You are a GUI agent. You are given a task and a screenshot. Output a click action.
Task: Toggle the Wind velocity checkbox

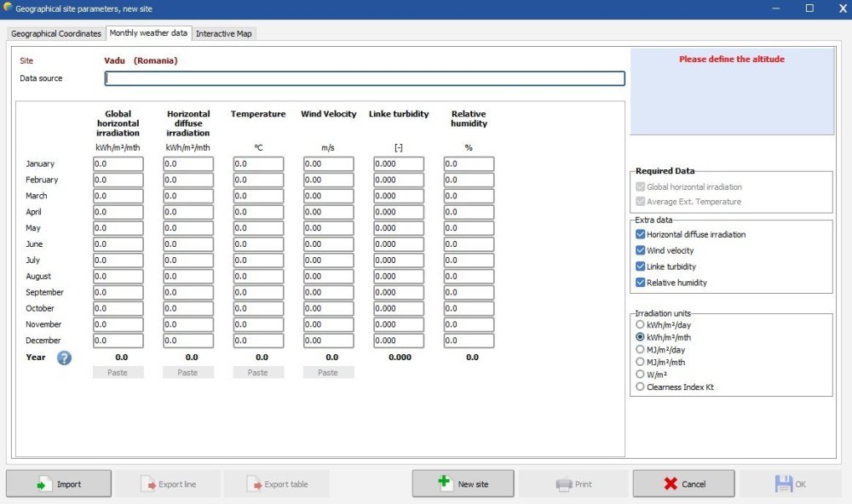point(641,251)
